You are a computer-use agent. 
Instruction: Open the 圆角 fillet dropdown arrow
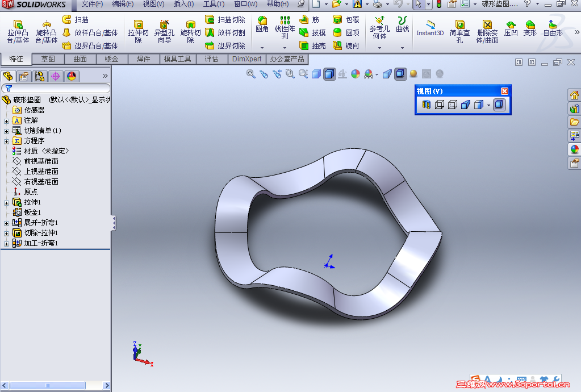click(x=262, y=48)
